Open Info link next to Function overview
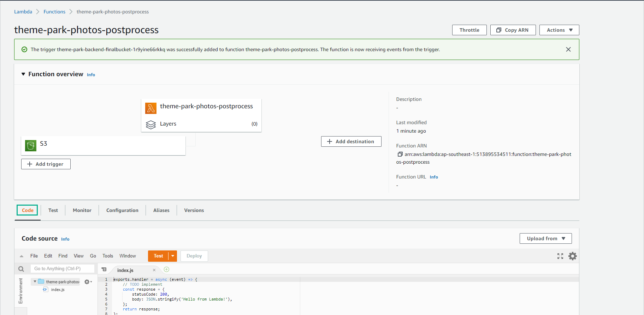The height and width of the screenshot is (315, 644). click(91, 75)
